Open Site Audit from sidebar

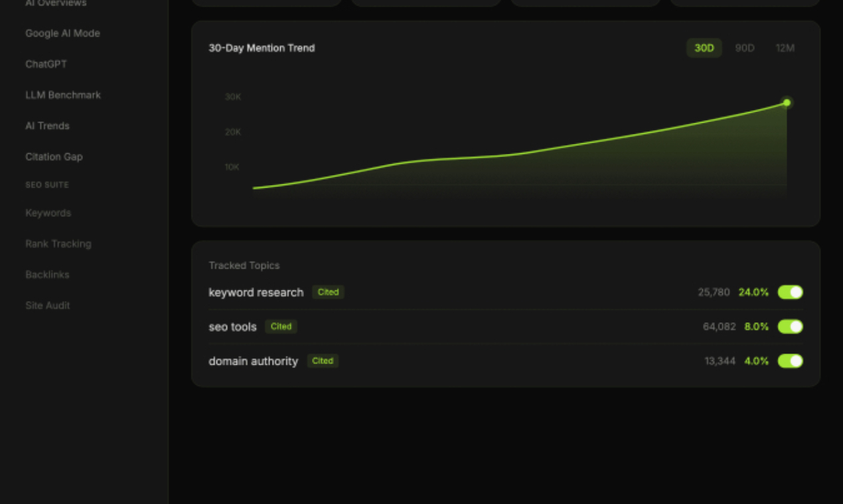click(x=48, y=305)
